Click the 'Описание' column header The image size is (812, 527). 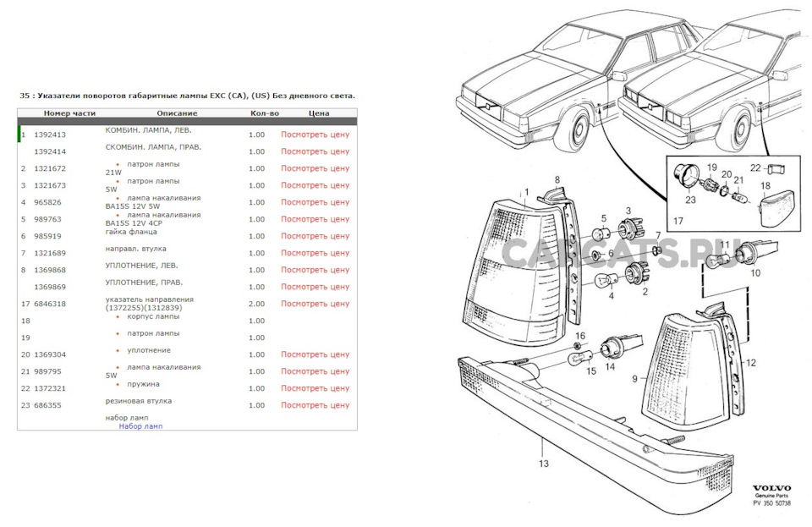click(x=177, y=113)
